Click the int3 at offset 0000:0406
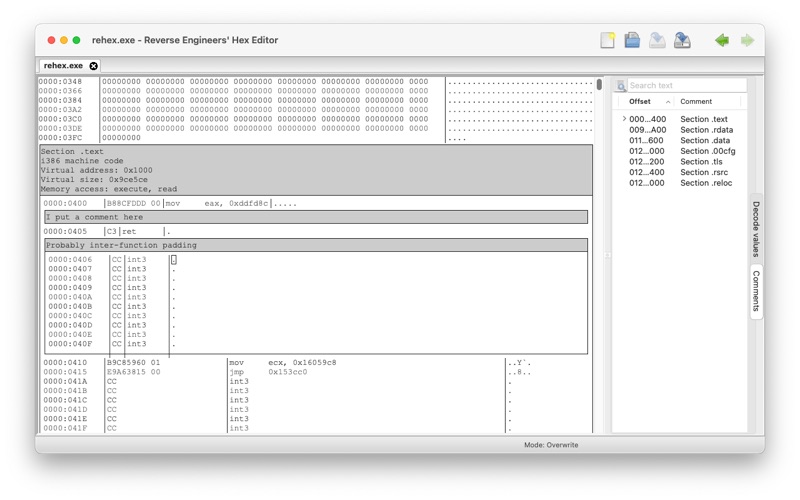Screen dimensions: 800x500 tap(137, 260)
